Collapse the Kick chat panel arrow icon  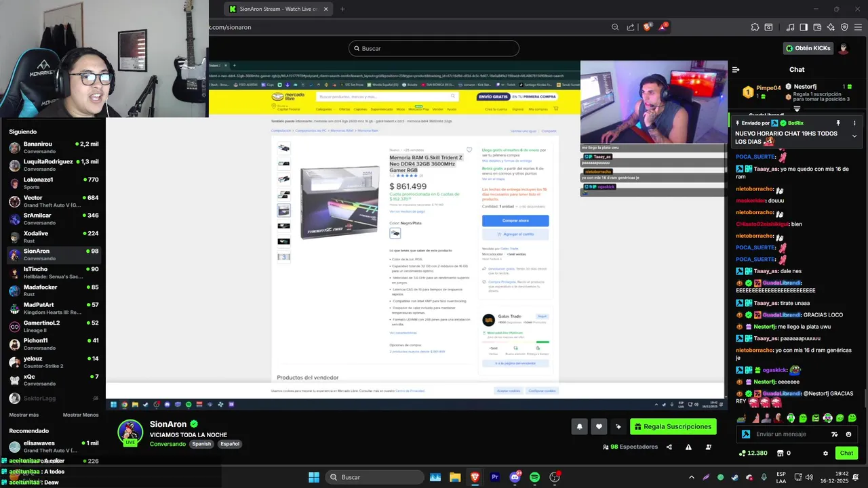[736, 69]
